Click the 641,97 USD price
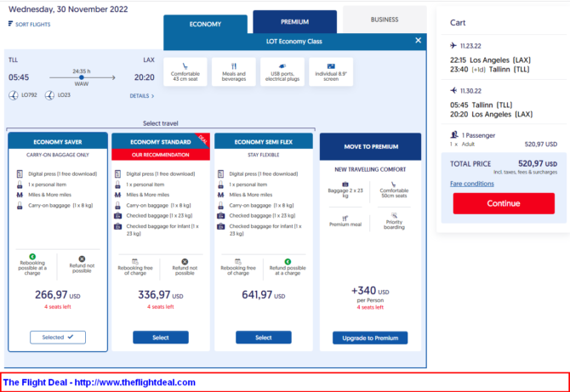The image size is (570, 392). pyautogui.click(x=264, y=294)
